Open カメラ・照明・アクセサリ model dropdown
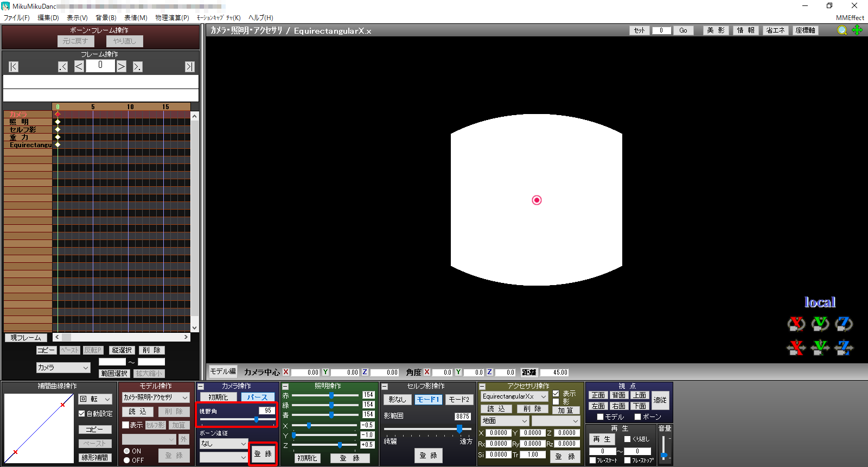This screenshot has height=467, width=868. [156, 397]
